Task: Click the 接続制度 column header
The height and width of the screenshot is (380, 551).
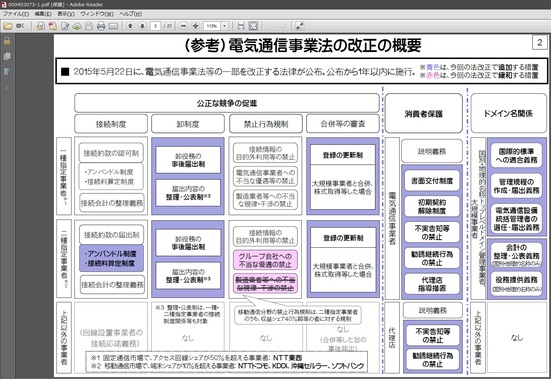Action: 111,124
